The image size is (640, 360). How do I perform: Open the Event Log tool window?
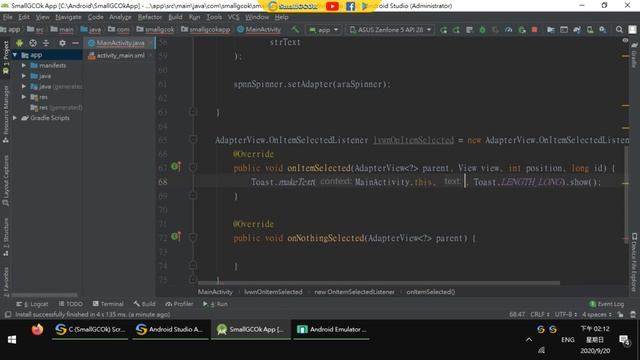click(x=607, y=304)
